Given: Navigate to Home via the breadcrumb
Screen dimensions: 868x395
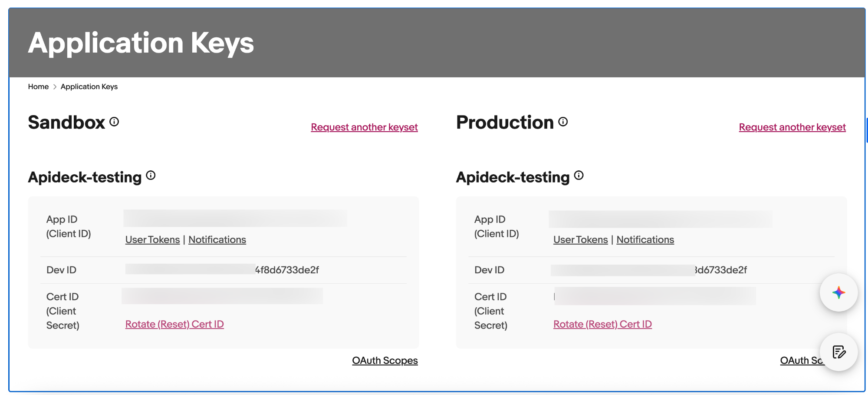Looking at the screenshot, I should pyautogui.click(x=38, y=86).
